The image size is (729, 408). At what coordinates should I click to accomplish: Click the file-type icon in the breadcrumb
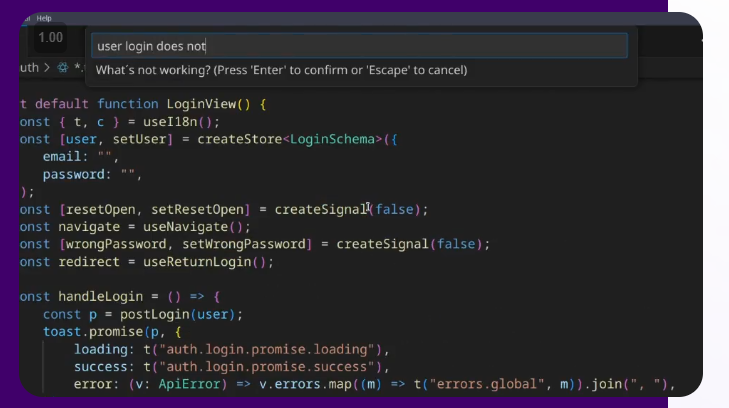coord(63,68)
